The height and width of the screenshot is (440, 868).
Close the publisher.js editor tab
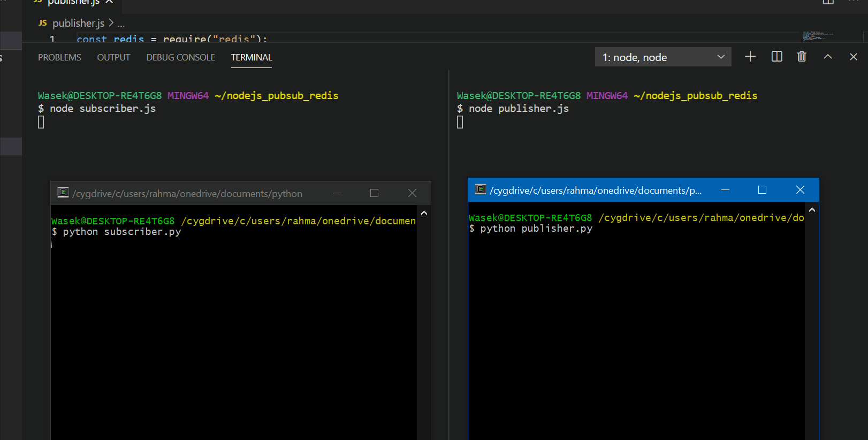point(109,2)
